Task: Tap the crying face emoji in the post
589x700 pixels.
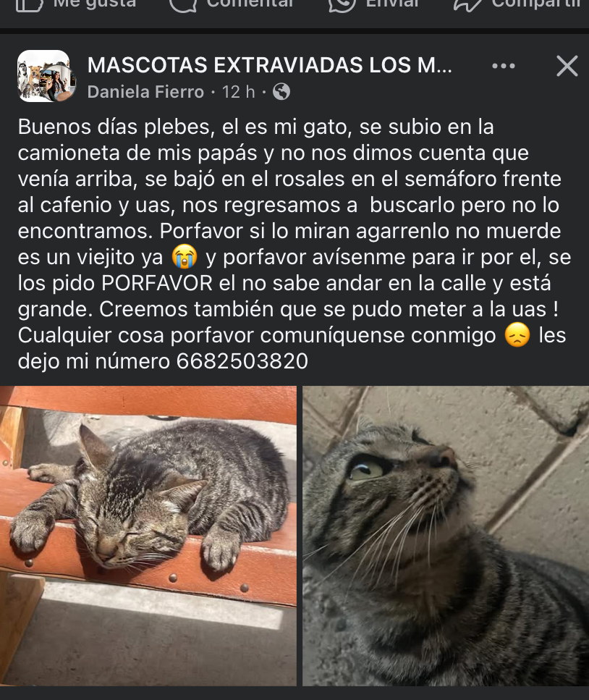Action: pos(185,257)
